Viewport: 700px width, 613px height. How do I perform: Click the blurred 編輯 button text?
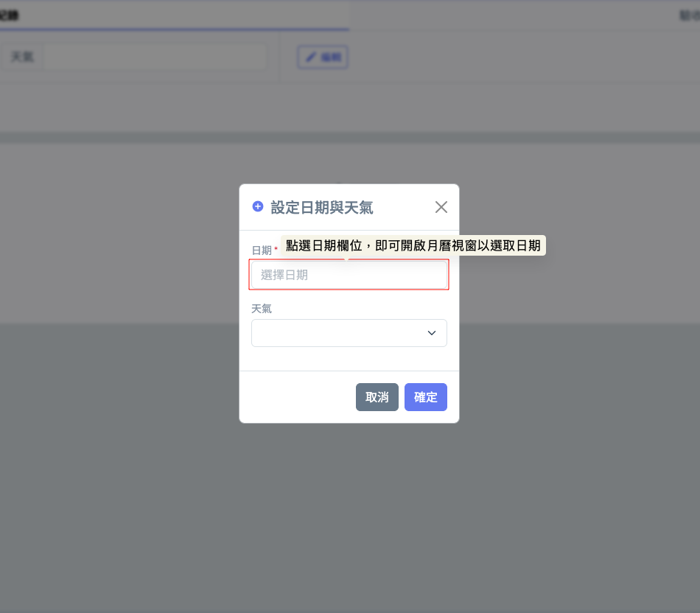pyautogui.click(x=331, y=57)
